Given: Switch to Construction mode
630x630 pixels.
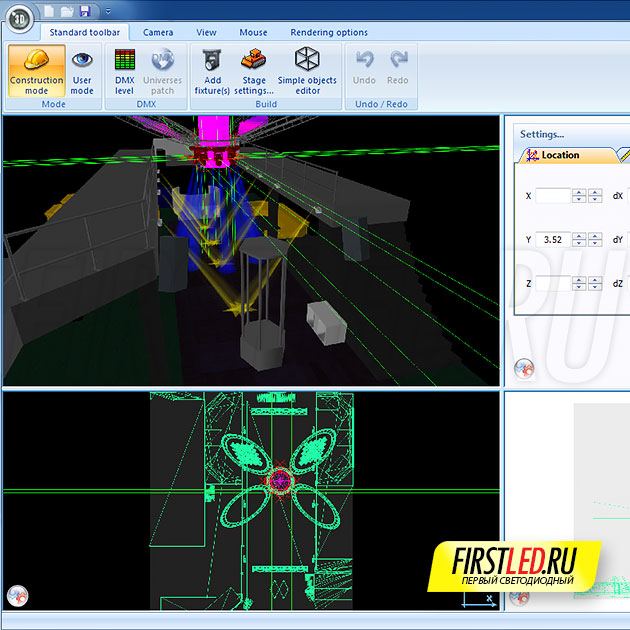Looking at the screenshot, I should coord(36,70).
